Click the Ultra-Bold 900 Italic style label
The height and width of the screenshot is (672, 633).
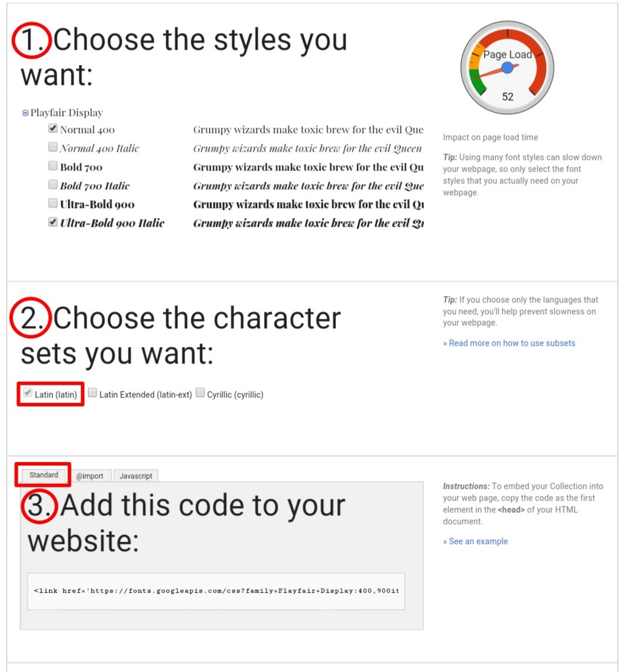click(112, 223)
